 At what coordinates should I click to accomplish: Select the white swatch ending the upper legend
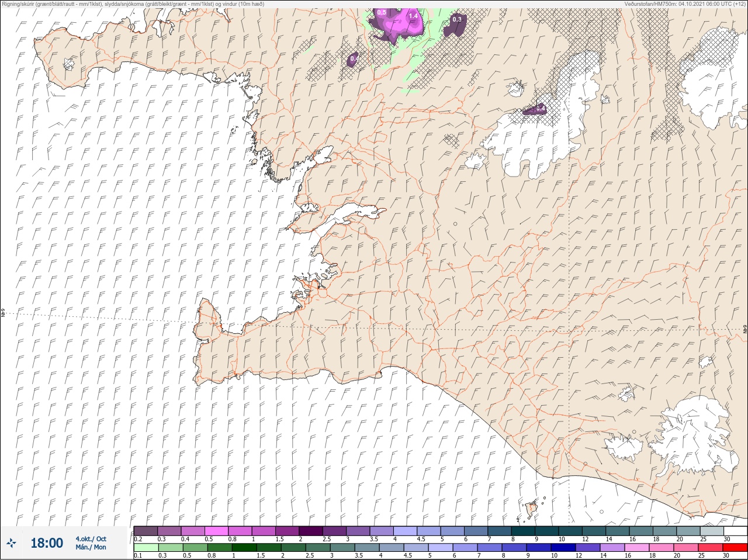pos(735,531)
